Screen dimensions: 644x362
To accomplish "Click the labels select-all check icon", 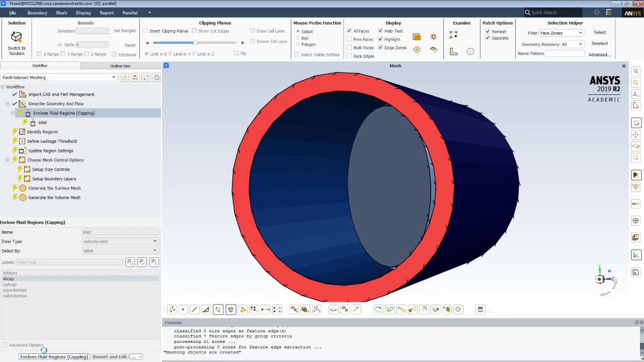I will pos(142,262).
